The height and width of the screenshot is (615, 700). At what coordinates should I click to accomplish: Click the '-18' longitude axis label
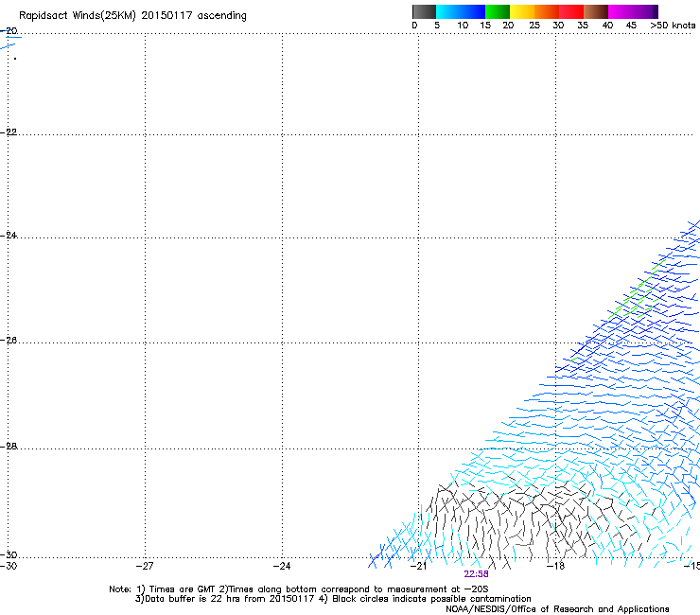[555, 566]
